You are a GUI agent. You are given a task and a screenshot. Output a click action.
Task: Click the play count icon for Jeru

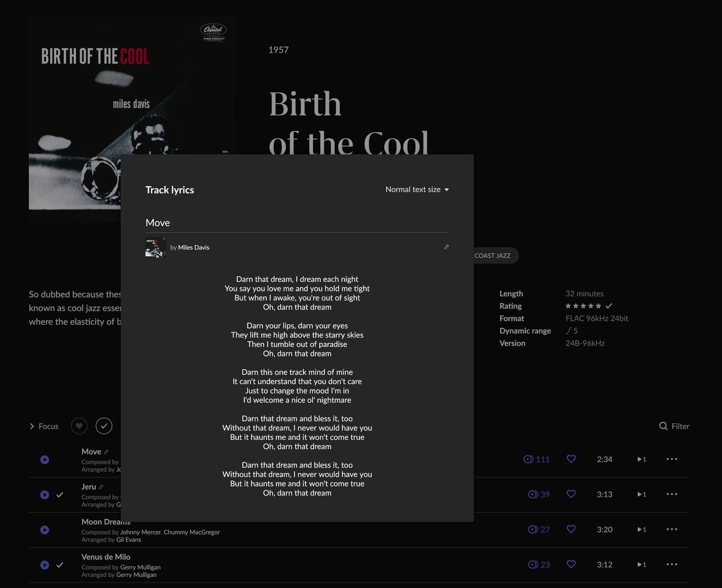point(642,494)
